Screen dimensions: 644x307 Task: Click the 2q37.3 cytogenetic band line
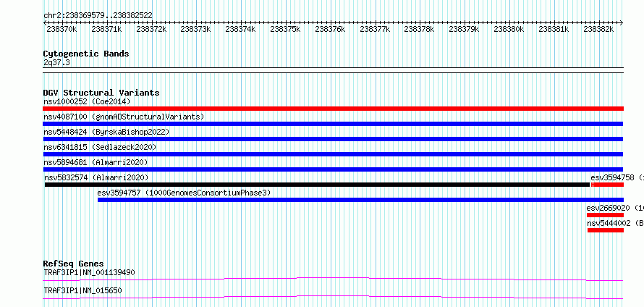click(x=333, y=70)
